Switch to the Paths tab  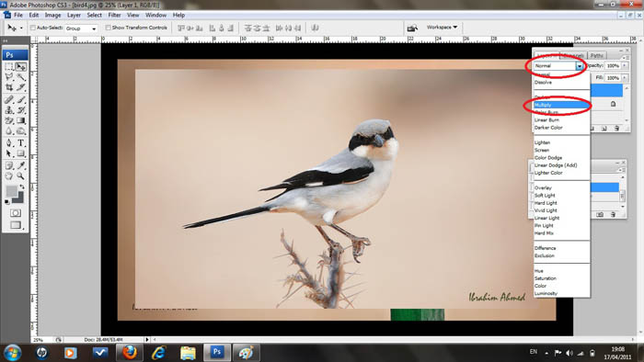point(597,55)
